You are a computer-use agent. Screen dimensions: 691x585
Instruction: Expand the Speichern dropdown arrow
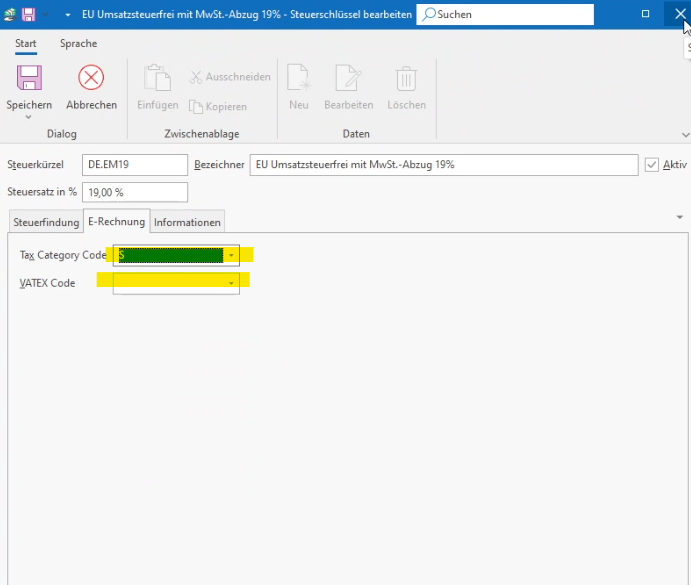click(x=29, y=117)
